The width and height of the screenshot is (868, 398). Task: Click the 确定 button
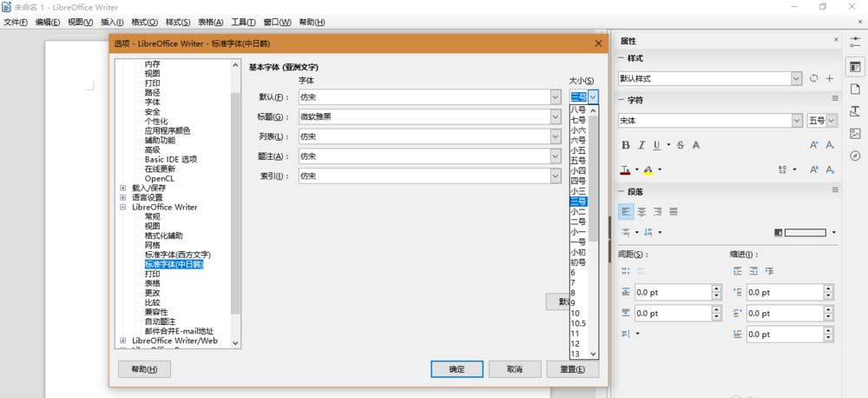[x=457, y=369]
